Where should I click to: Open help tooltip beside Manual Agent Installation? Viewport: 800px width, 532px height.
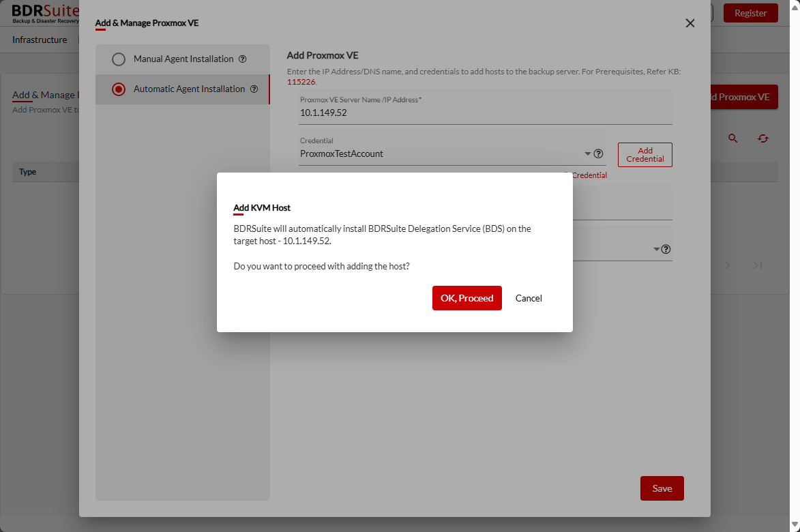pos(243,59)
